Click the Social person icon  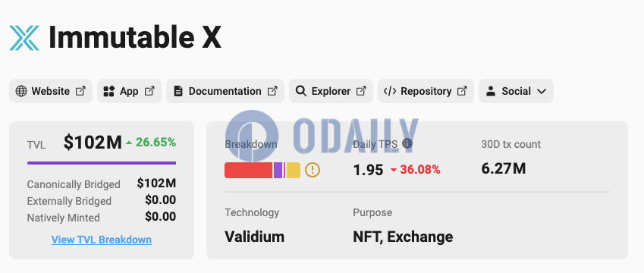click(490, 91)
